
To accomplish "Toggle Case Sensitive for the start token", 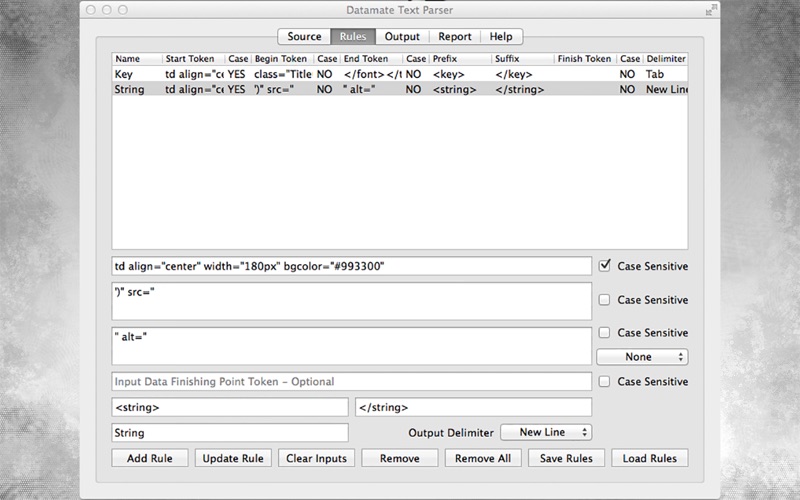I will tap(605, 266).
